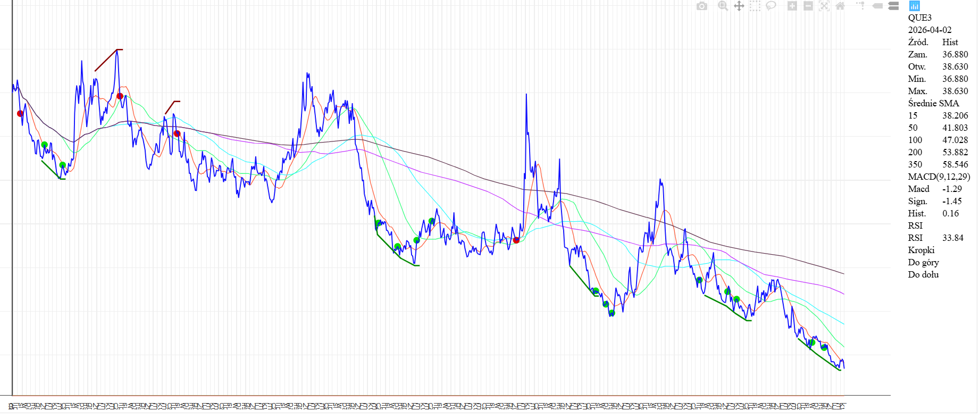Screen dimensions: 980x419
Task: Click the QUE3 ticker label
Action: (919, 18)
